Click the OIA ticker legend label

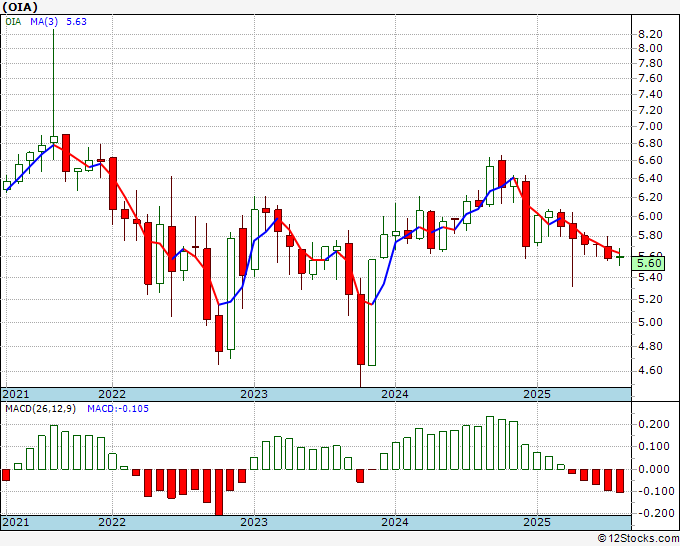pyautogui.click(x=13, y=21)
